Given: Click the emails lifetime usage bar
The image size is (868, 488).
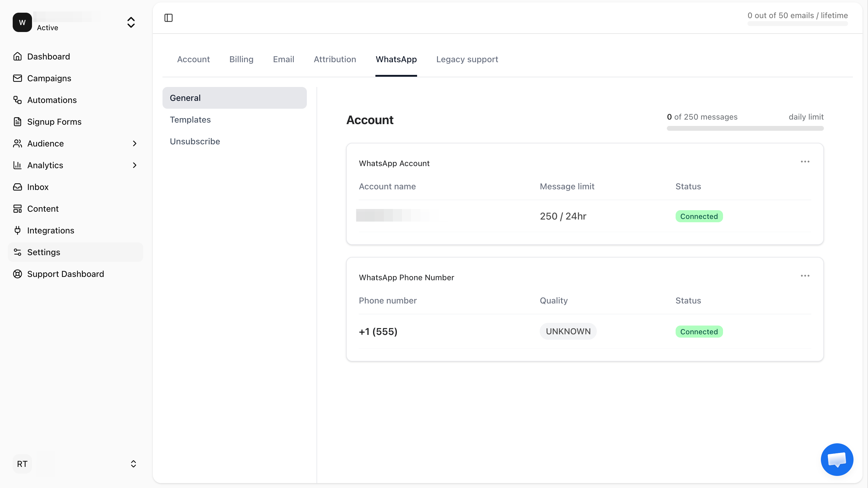Looking at the screenshot, I should pyautogui.click(x=798, y=24).
